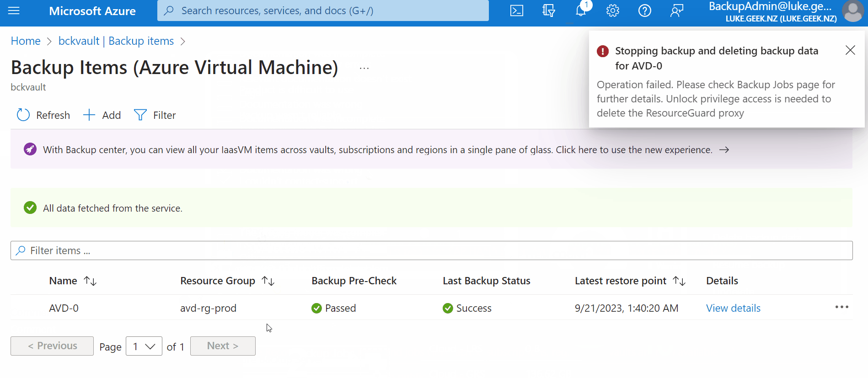Go to the Home breadcrumb
Image resolution: width=868 pixels, height=378 pixels.
click(26, 41)
